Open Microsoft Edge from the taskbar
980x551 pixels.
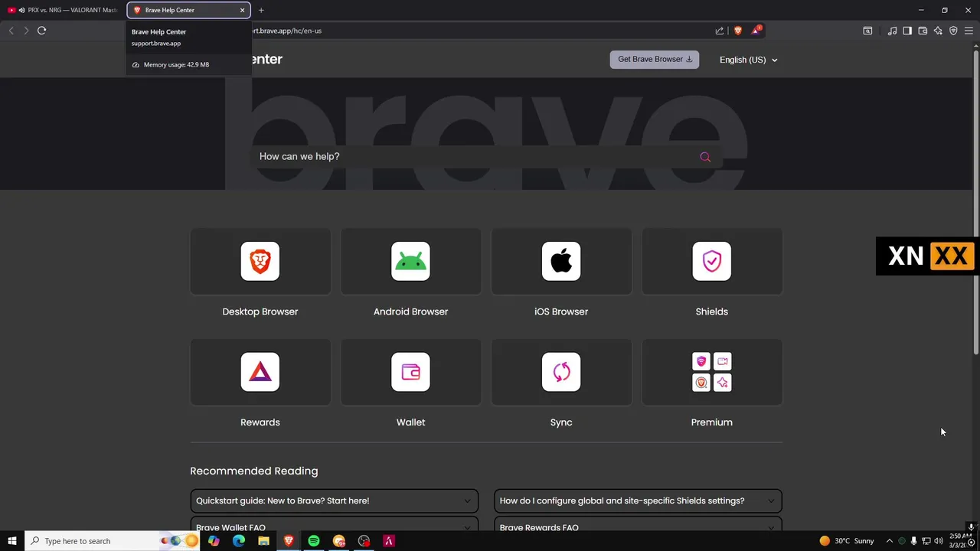[239, 541]
